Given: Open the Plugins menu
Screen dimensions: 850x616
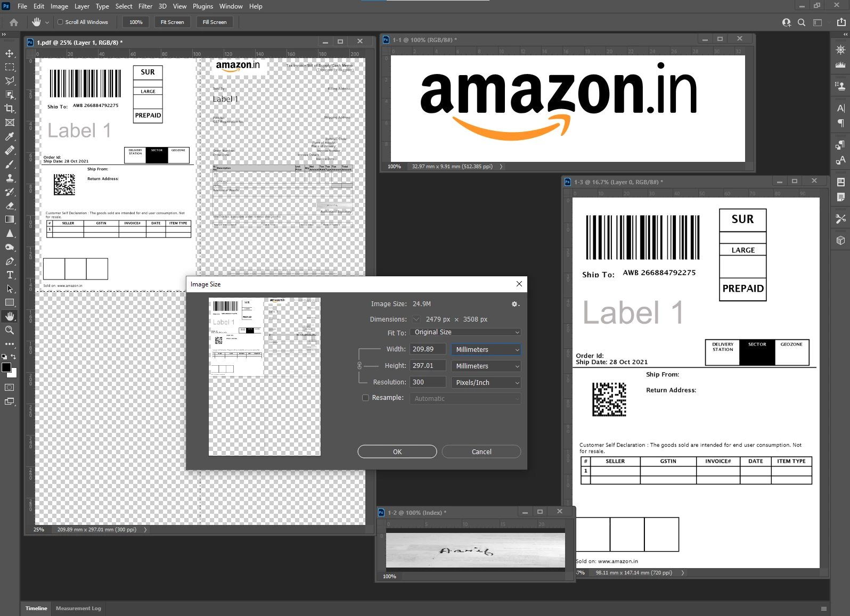Looking at the screenshot, I should coord(203,6).
